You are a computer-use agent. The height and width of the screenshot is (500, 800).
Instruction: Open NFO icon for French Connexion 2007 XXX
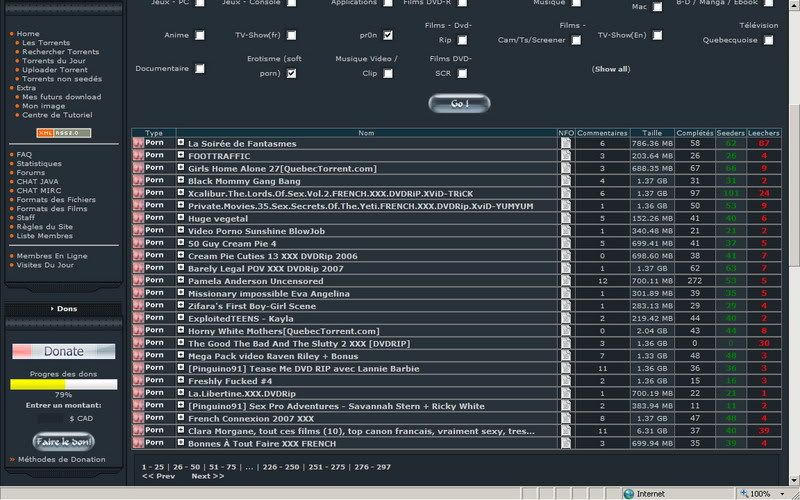click(566, 418)
